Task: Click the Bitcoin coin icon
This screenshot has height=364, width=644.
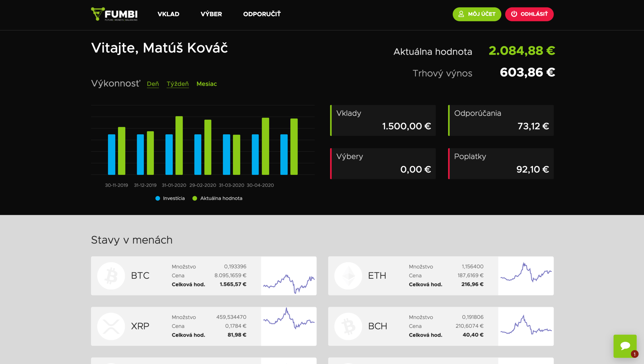Action: pyautogui.click(x=111, y=276)
